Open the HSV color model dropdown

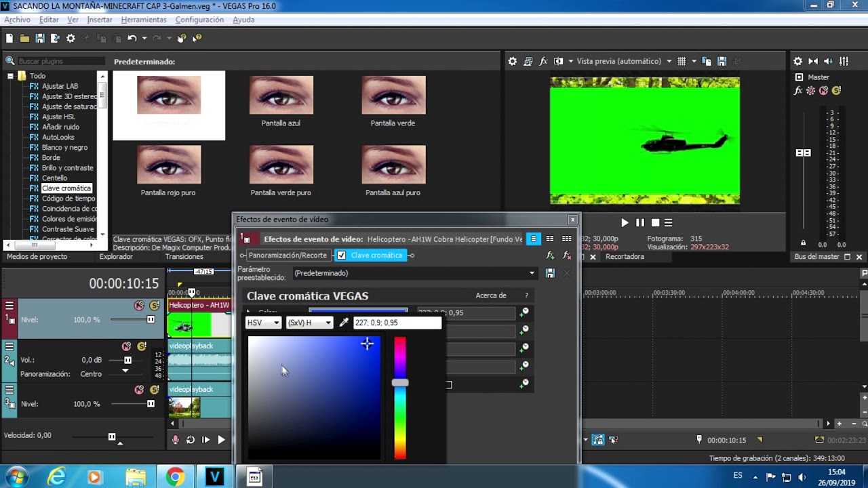point(263,323)
